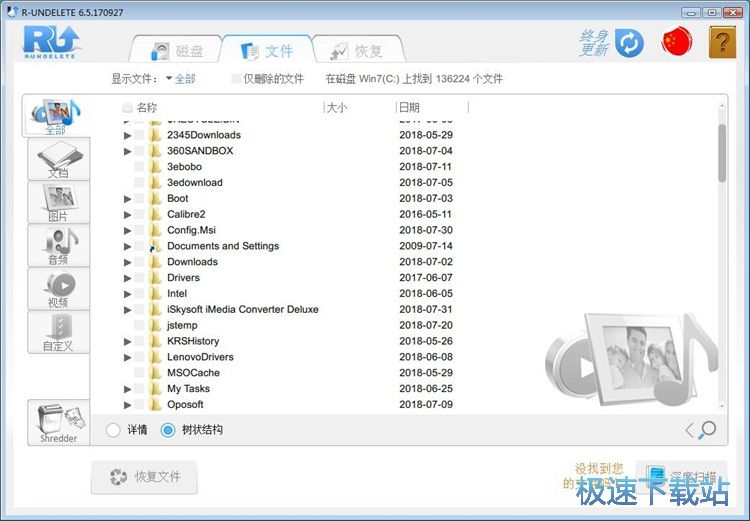Select the 视频 video category icon
The width and height of the screenshot is (750, 521).
coord(57,288)
